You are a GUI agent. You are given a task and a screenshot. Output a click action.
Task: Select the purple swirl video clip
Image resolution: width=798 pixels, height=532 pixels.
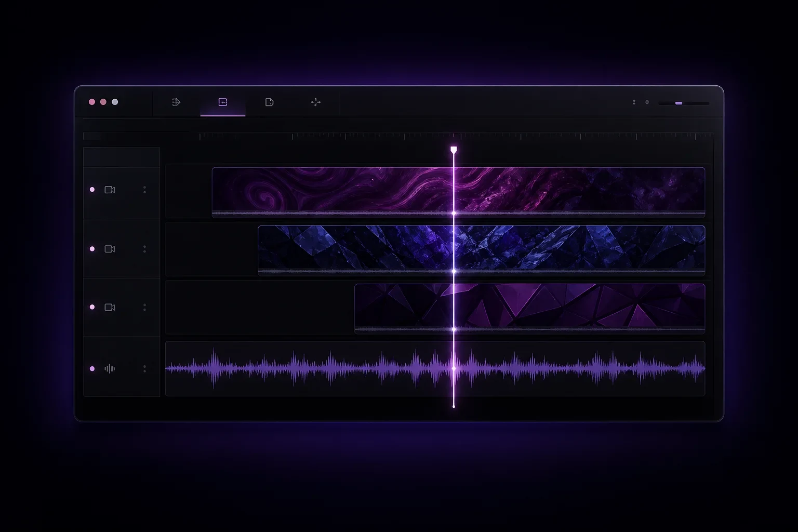click(458, 192)
